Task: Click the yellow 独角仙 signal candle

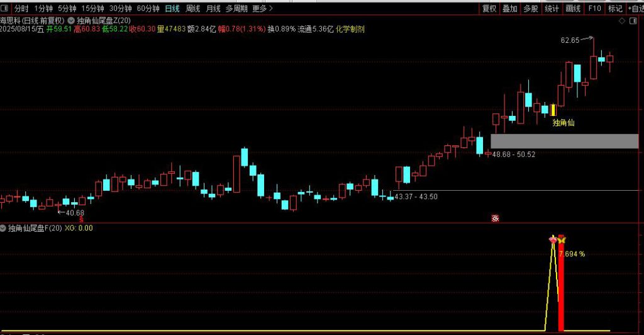Action: [553, 110]
